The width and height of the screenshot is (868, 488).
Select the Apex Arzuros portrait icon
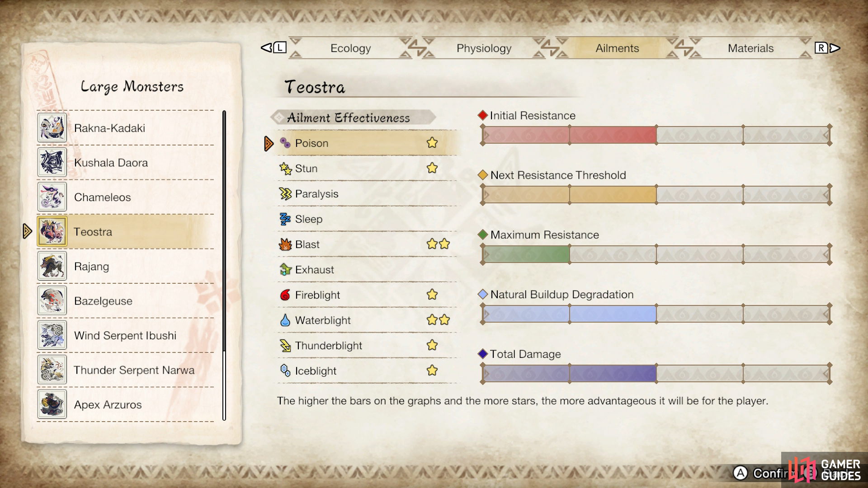click(x=52, y=404)
